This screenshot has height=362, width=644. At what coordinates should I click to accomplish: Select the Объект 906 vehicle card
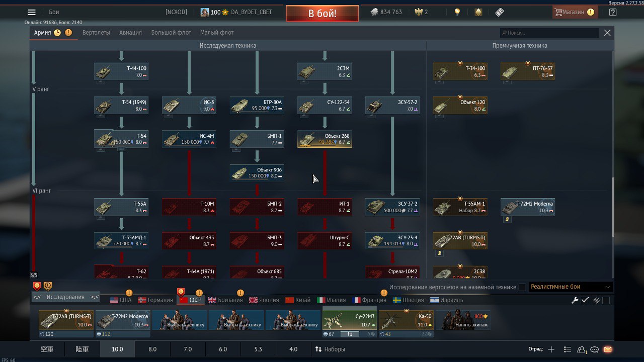point(257,173)
